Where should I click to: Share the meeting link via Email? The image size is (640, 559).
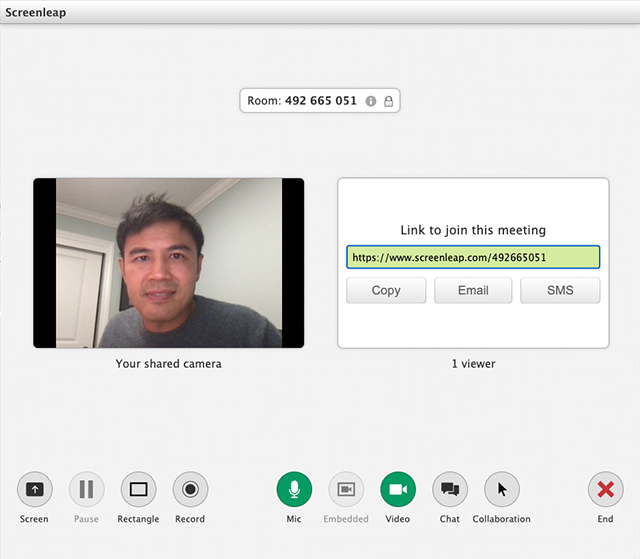pyautogui.click(x=473, y=290)
